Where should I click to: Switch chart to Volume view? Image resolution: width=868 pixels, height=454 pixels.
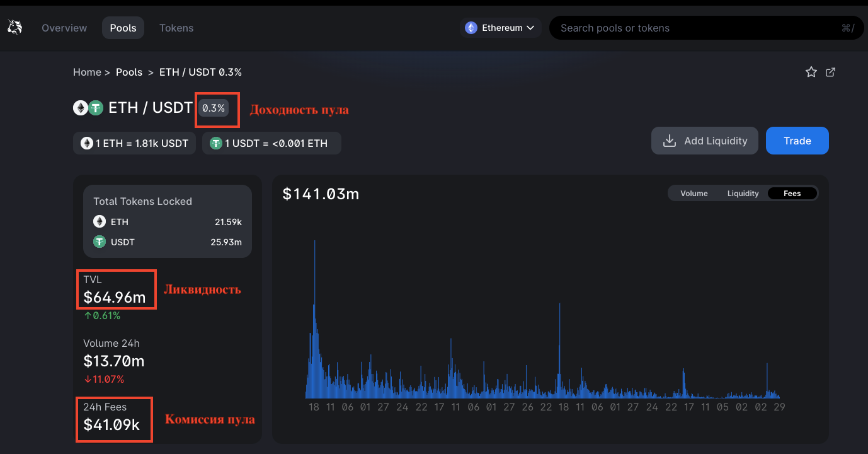tap(694, 194)
